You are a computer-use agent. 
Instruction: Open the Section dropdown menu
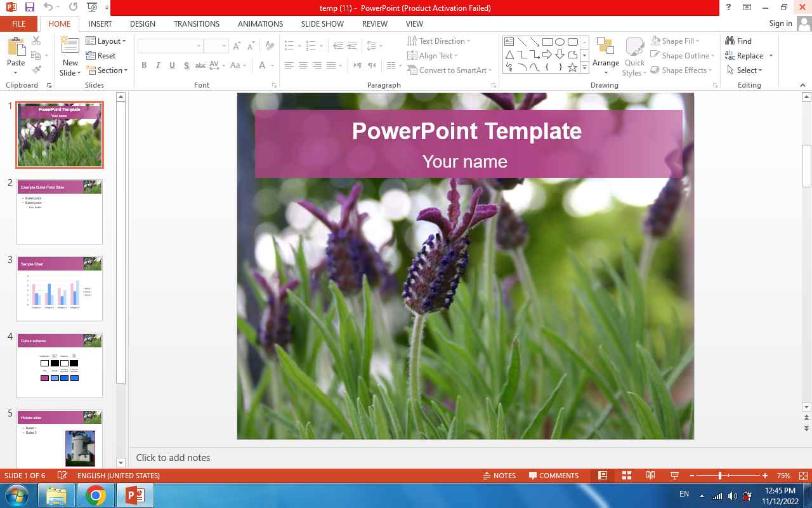tap(107, 70)
